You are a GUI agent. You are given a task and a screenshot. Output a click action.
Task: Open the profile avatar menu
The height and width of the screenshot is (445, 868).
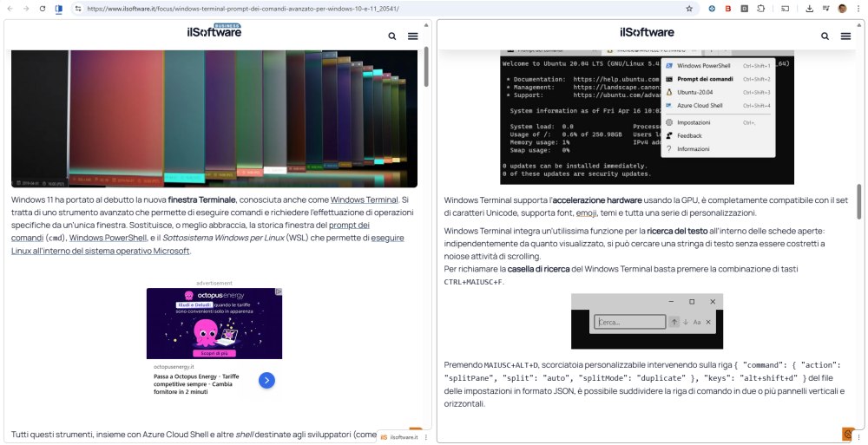(842, 9)
